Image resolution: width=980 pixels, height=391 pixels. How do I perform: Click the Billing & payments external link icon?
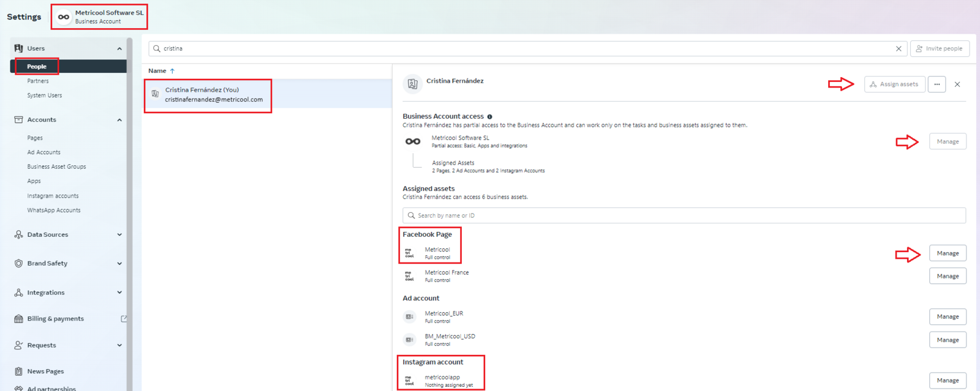click(x=124, y=319)
